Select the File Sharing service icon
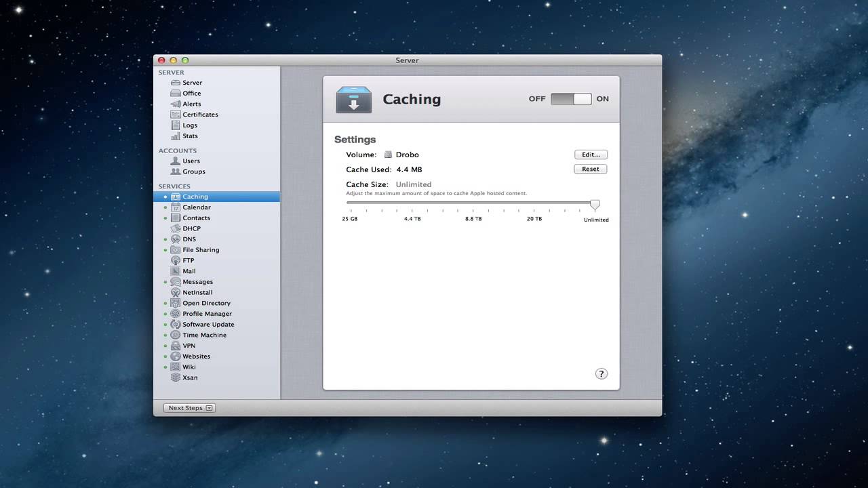Image resolution: width=868 pixels, height=488 pixels. 176,250
